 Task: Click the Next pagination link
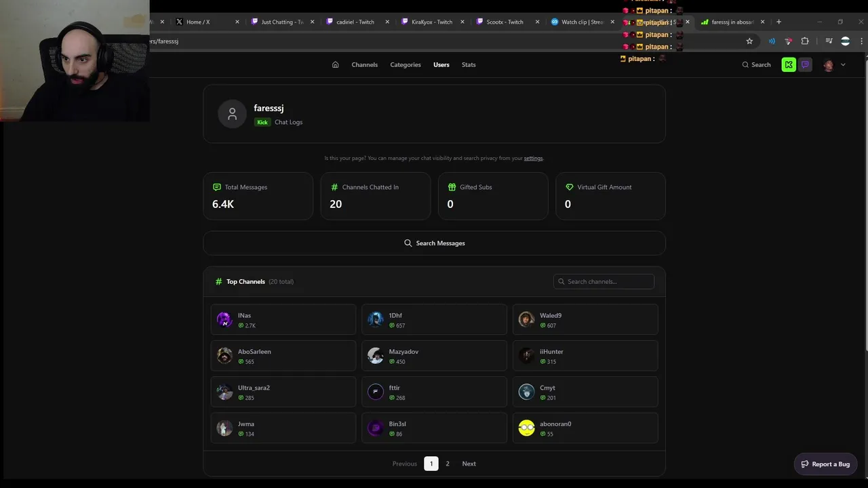(469, 464)
